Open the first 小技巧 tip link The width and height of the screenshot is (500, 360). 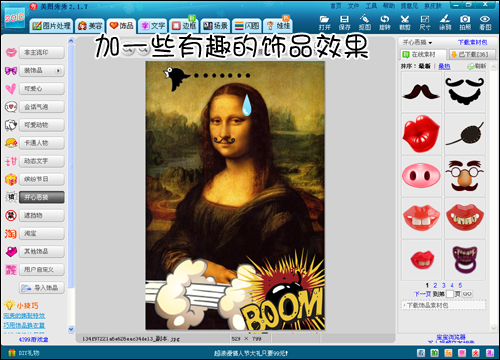point(24,315)
